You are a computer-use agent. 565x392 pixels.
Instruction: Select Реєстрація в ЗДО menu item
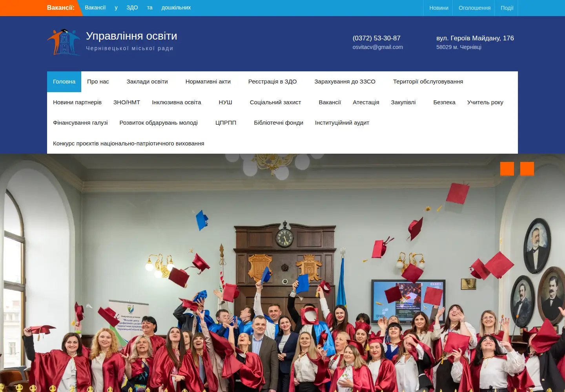[272, 82]
